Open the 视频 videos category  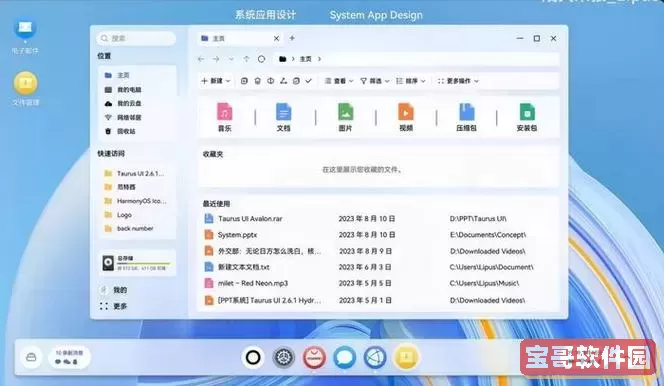click(406, 117)
